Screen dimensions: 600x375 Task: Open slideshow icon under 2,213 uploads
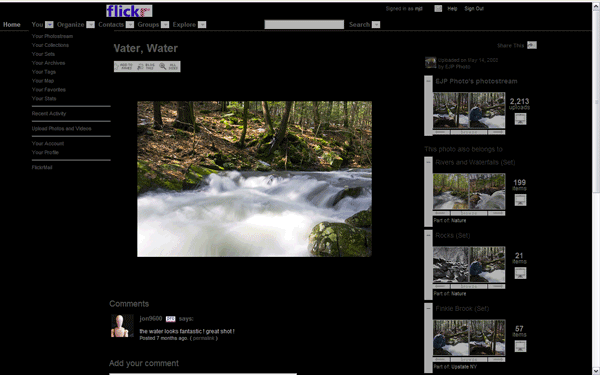pyautogui.click(x=520, y=119)
